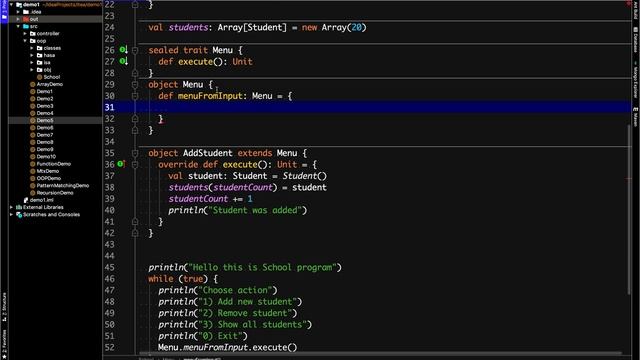The height and width of the screenshot is (360, 640).
Task: Click the src source folder icon
Action: point(26,26)
